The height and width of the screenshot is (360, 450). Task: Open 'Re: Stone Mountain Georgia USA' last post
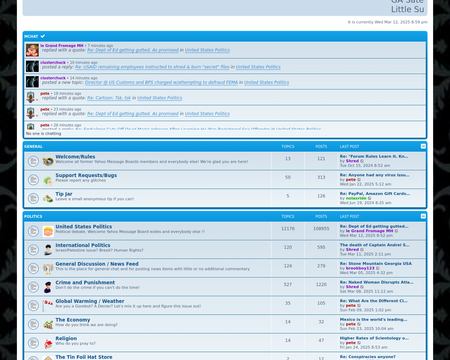point(376,264)
